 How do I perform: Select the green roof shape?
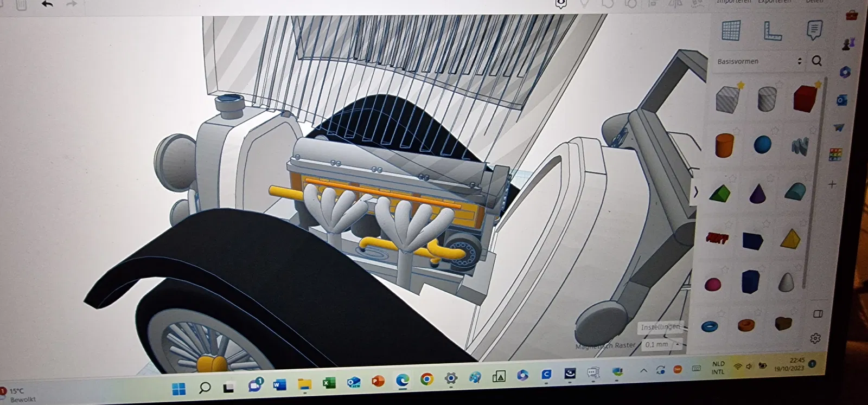[x=720, y=193]
